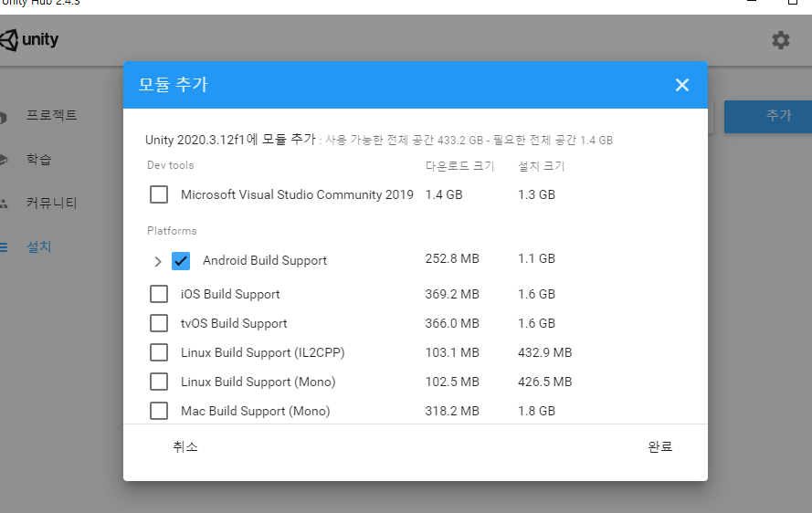The width and height of the screenshot is (812, 513).
Task: Check Mac Build Support (Mono)
Action: tap(159, 411)
